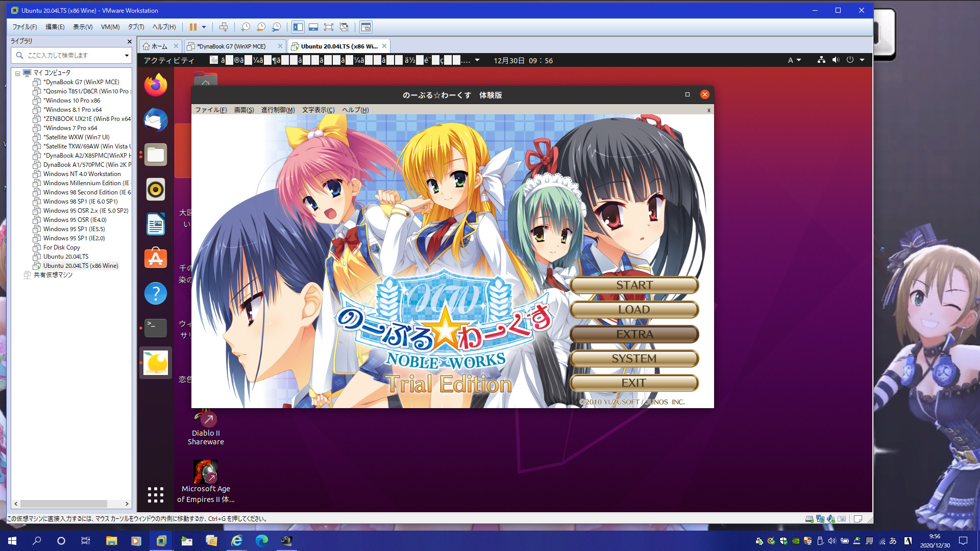Click the Ubuntu top bar date and clock

(x=523, y=60)
